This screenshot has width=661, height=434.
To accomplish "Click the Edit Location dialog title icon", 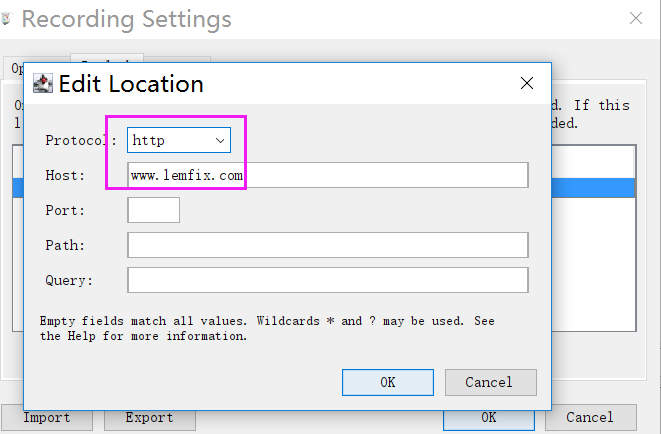I will point(43,83).
